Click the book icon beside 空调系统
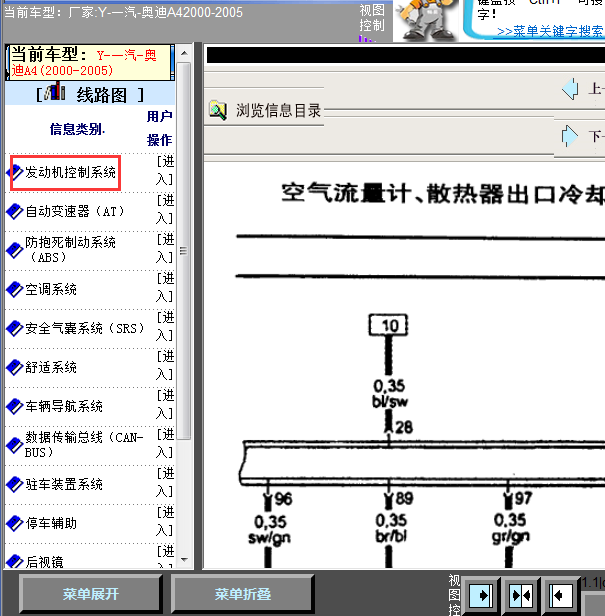Viewport: 605px width, 616px height. (15, 290)
